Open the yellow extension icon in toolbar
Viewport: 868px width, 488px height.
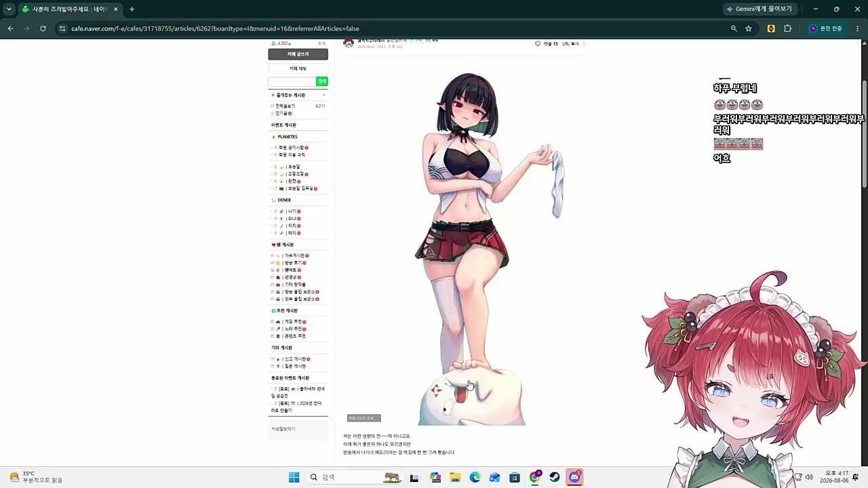771,28
